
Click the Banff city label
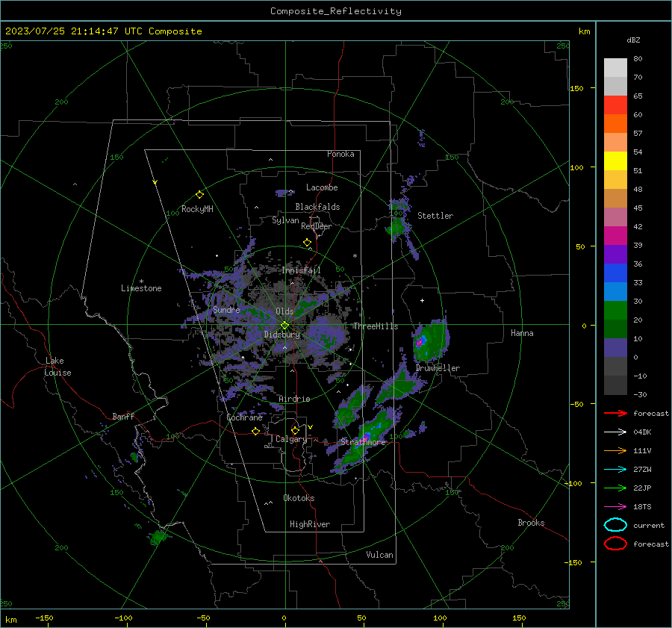[x=123, y=417]
